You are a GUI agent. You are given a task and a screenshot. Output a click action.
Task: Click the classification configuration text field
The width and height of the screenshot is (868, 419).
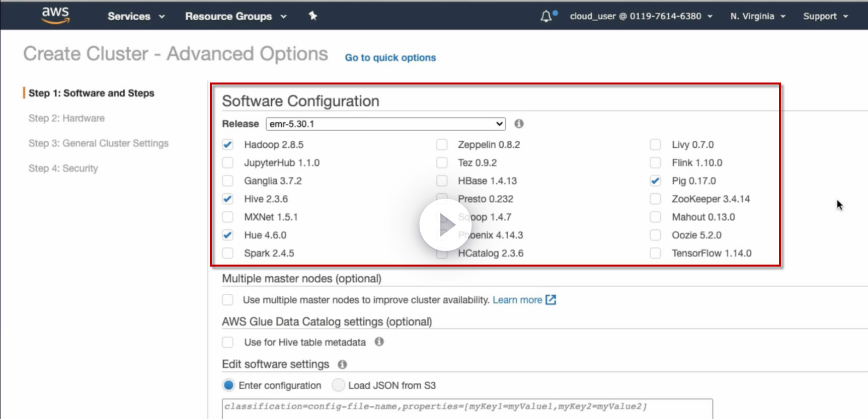coord(467,408)
